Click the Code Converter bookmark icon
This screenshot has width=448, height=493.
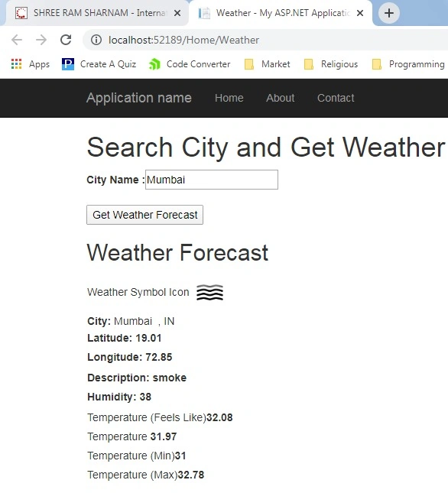pyautogui.click(x=154, y=64)
